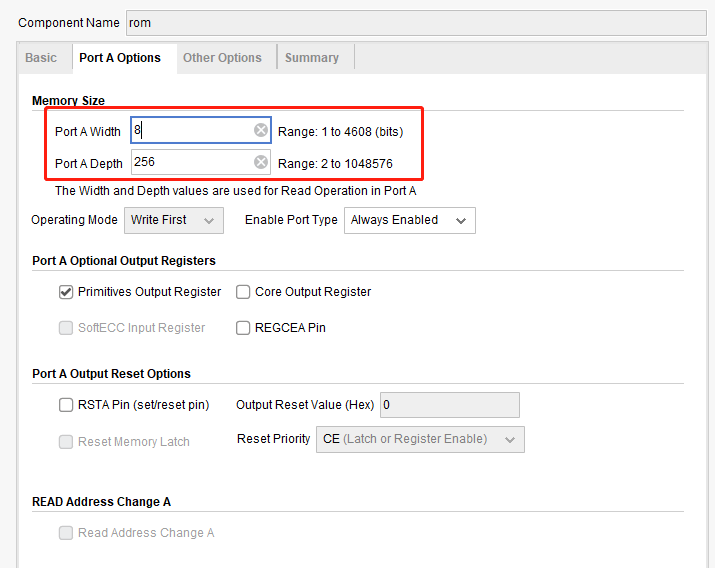The height and width of the screenshot is (568, 715).
Task: Switch to the Basic tab
Action: click(41, 58)
